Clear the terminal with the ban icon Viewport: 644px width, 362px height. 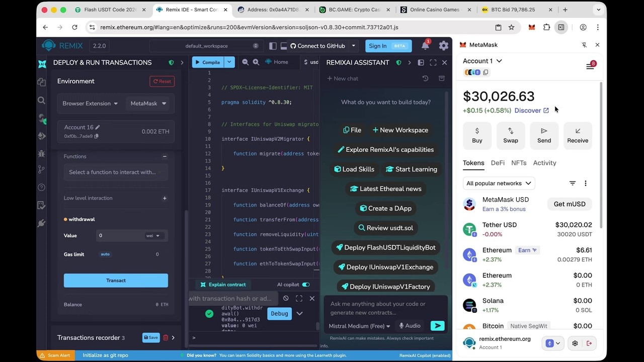pyautogui.click(x=286, y=298)
